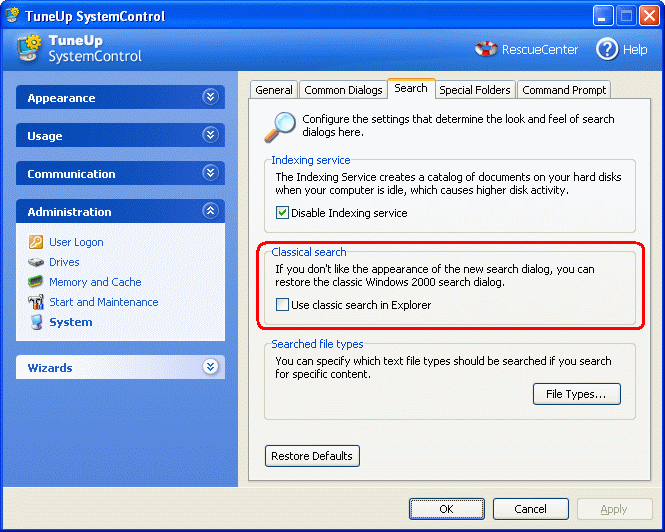
Task: Expand the Wizards section
Action: point(210,367)
